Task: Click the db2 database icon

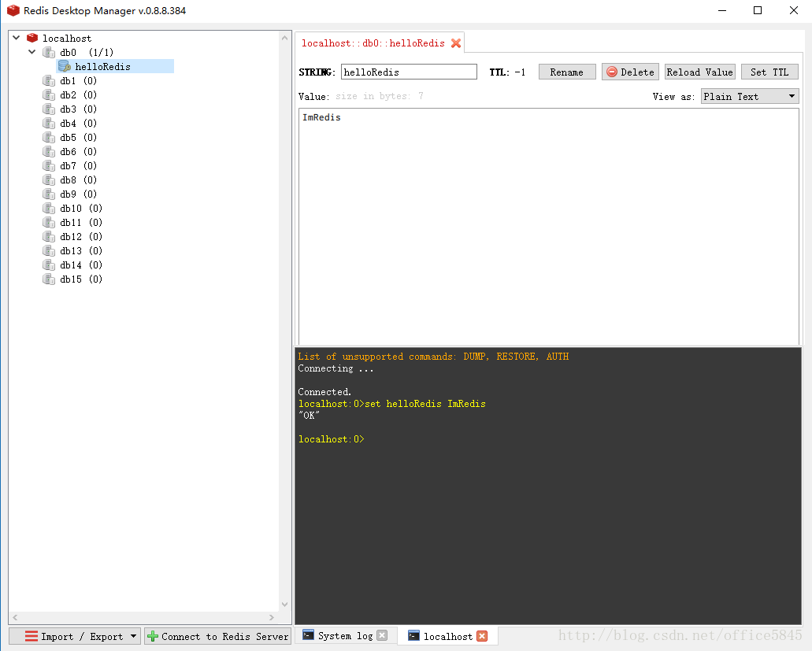Action: [x=49, y=94]
